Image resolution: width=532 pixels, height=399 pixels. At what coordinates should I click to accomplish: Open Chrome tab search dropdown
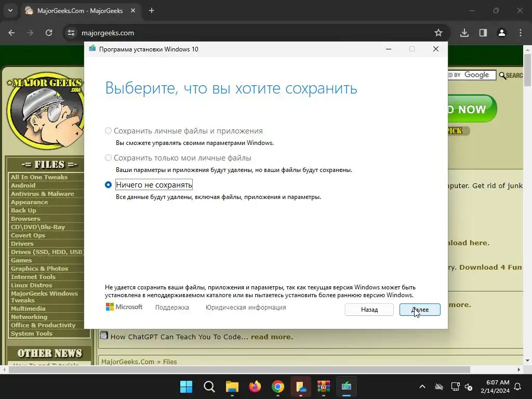coord(10,10)
